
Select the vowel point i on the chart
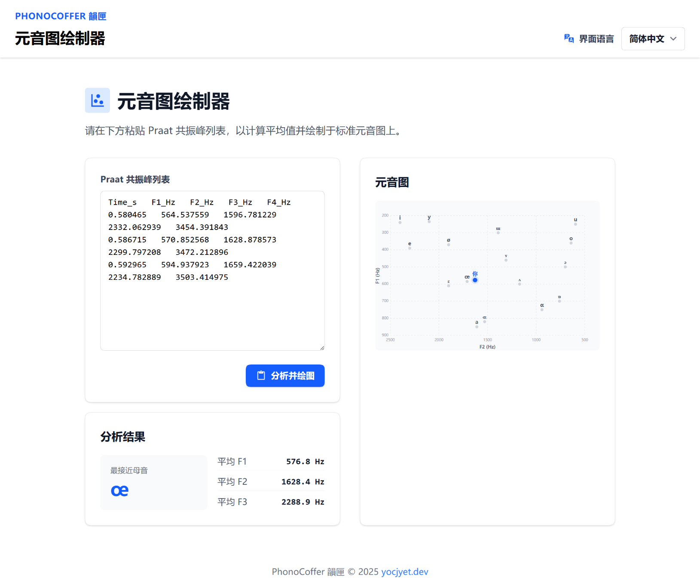pyautogui.click(x=400, y=222)
